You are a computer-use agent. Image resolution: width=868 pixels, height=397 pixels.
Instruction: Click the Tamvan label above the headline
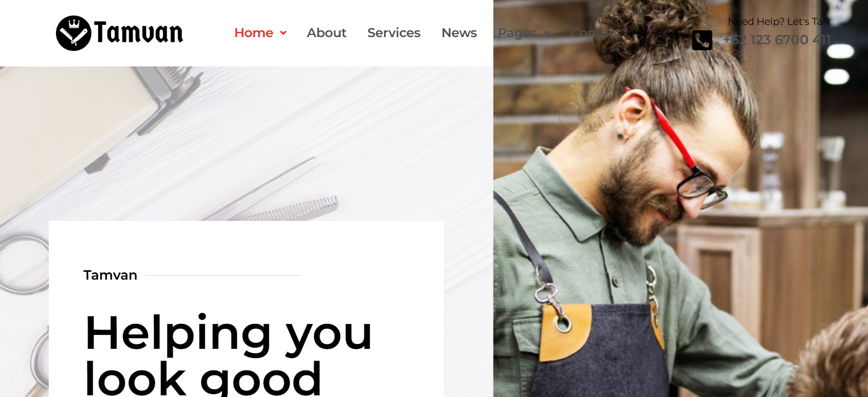110,275
